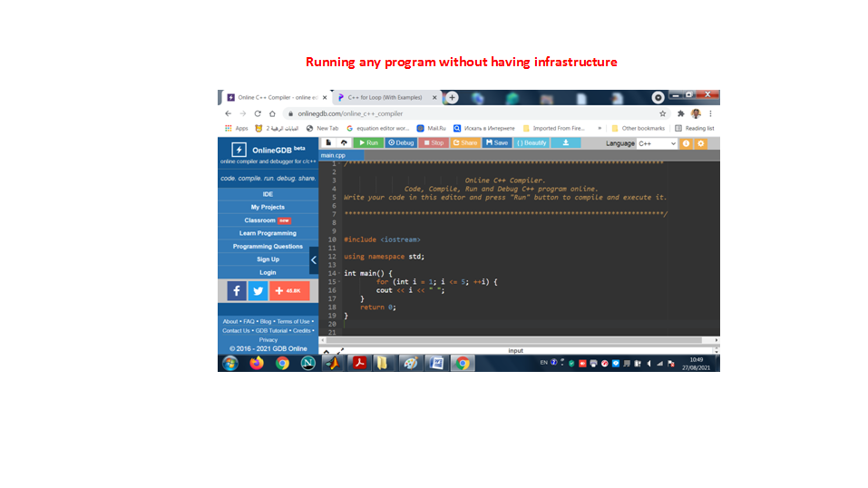Screen dimensions: 868x488
Task: Open the Chrome profile avatar
Action: pyautogui.click(x=696, y=113)
